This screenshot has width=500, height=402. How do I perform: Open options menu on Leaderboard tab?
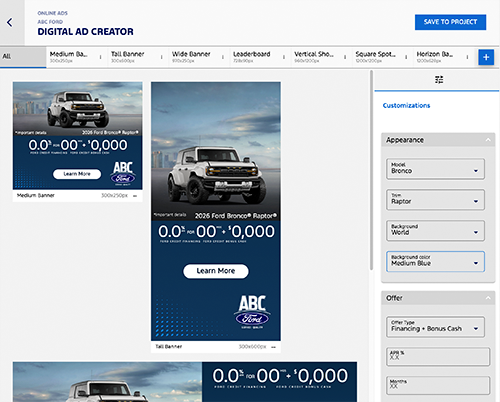tap(284, 57)
